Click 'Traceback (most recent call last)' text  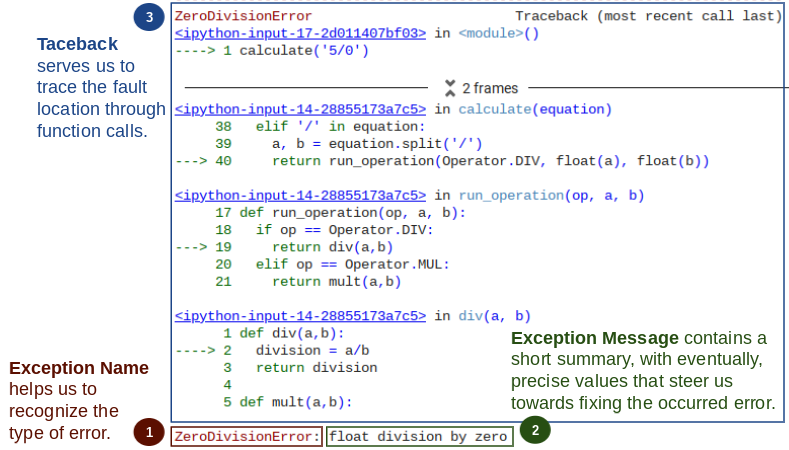coord(648,16)
